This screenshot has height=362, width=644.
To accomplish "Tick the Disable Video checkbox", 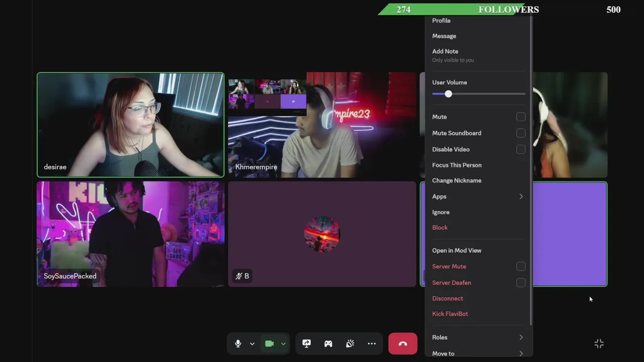I will 521,149.
